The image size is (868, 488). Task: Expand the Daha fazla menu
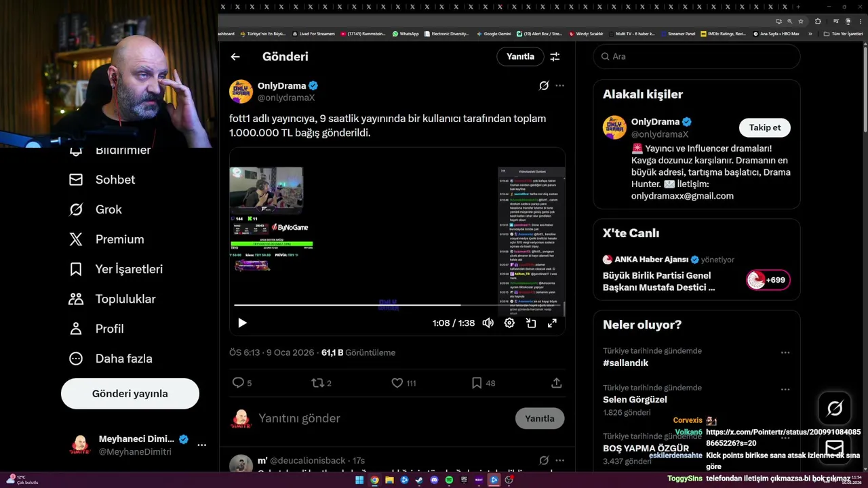coord(111,359)
